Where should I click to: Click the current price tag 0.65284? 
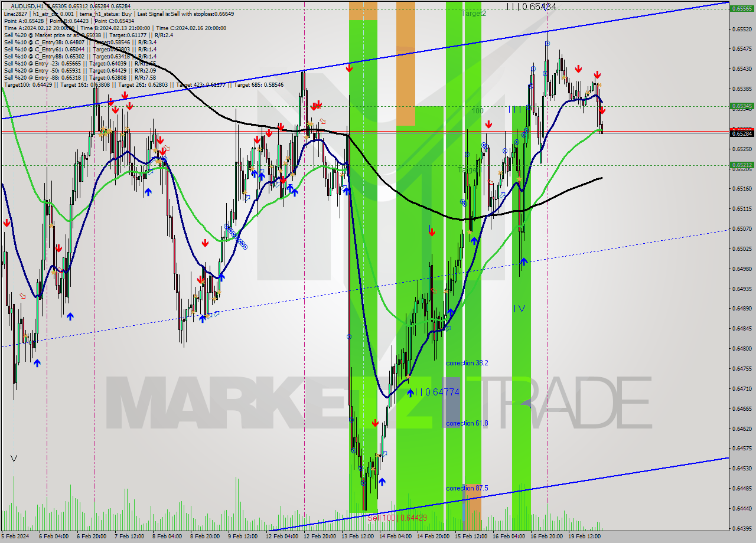(x=742, y=134)
